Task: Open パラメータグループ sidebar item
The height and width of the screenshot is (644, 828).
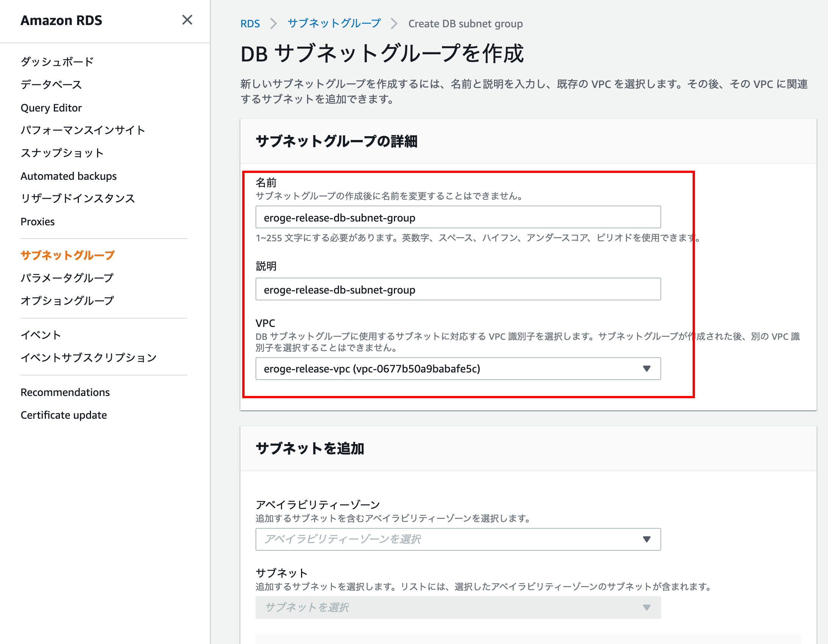Action: click(67, 278)
